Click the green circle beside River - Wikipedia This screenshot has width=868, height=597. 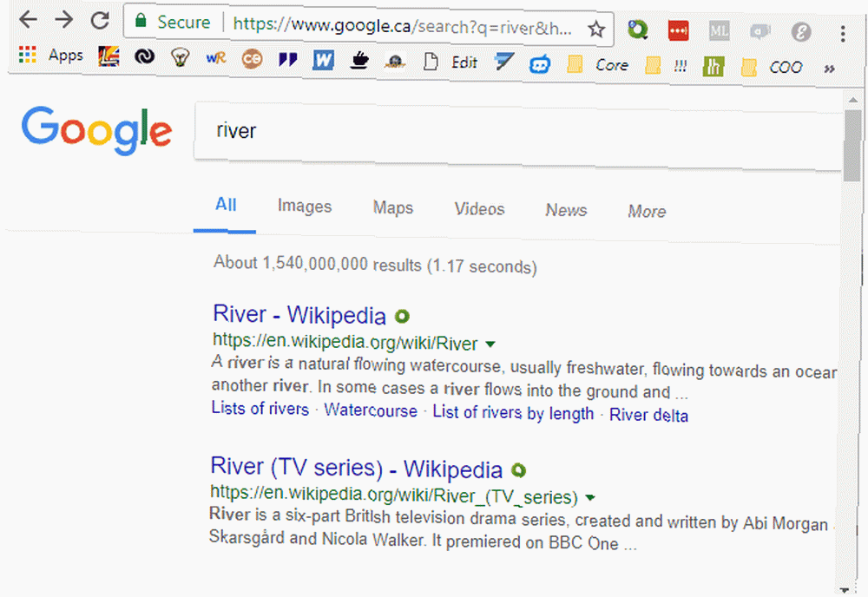click(x=402, y=317)
